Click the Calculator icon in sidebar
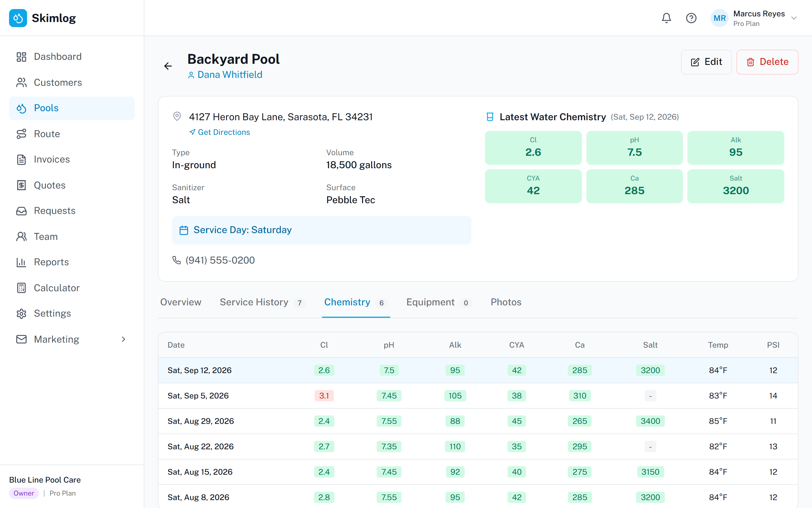 point(21,288)
